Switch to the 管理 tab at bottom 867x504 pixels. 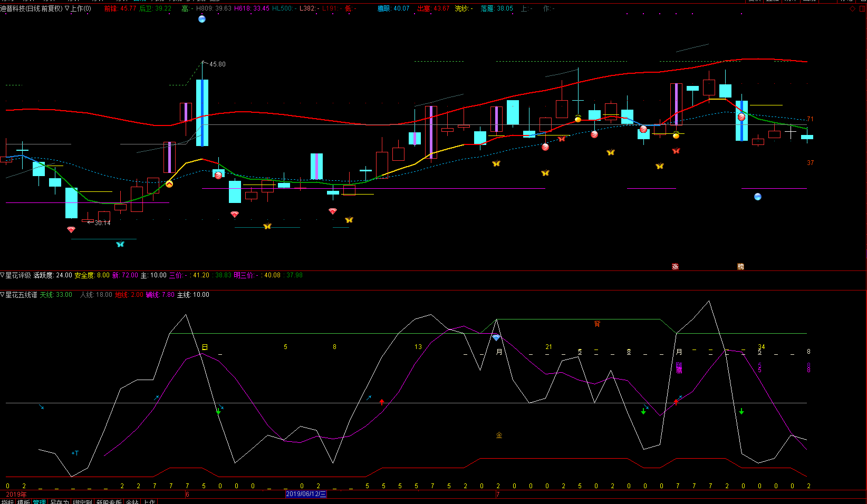pos(40,502)
